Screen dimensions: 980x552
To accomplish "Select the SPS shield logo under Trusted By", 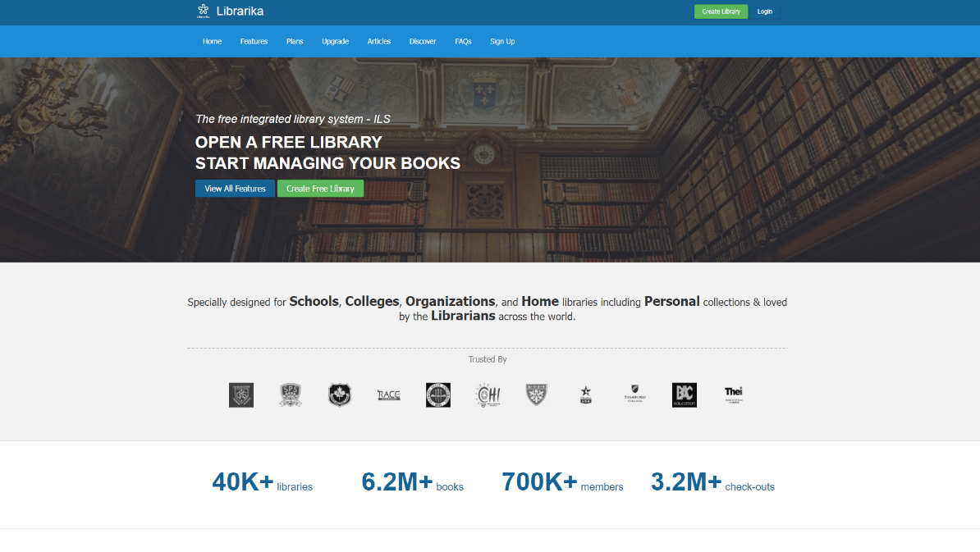I will [290, 395].
